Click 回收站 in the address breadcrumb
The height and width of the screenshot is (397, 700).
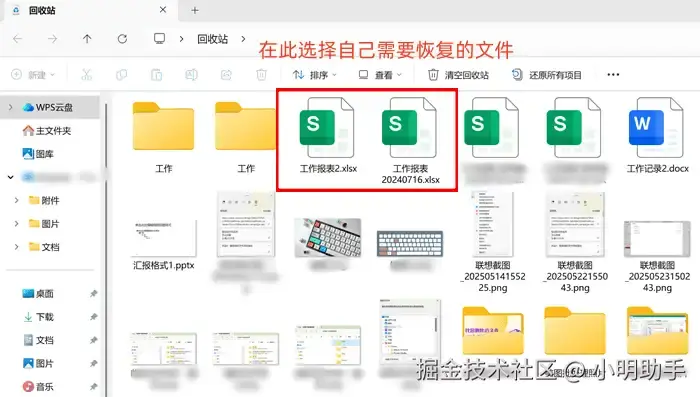pos(213,39)
